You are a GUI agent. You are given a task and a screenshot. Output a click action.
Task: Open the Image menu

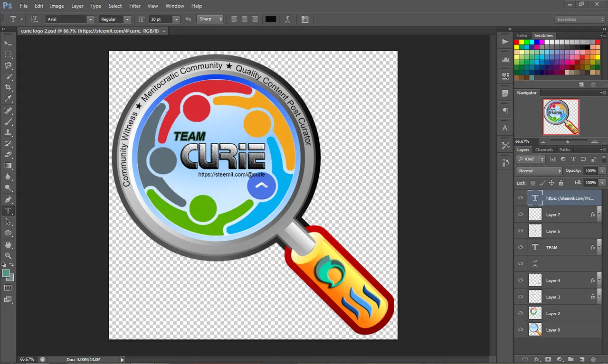pos(57,6)
